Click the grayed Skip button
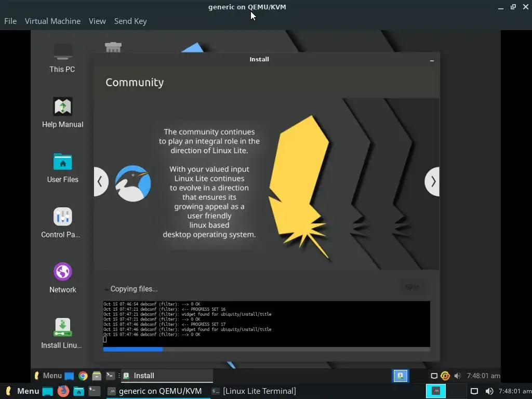This screenshot has width=532, height=399. (412, 287)
